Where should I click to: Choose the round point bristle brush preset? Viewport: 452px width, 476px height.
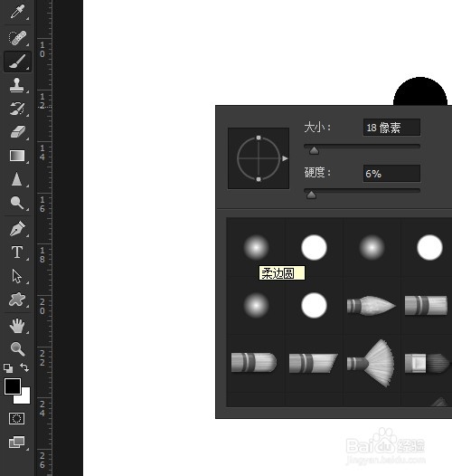click(x=371, y=306)
